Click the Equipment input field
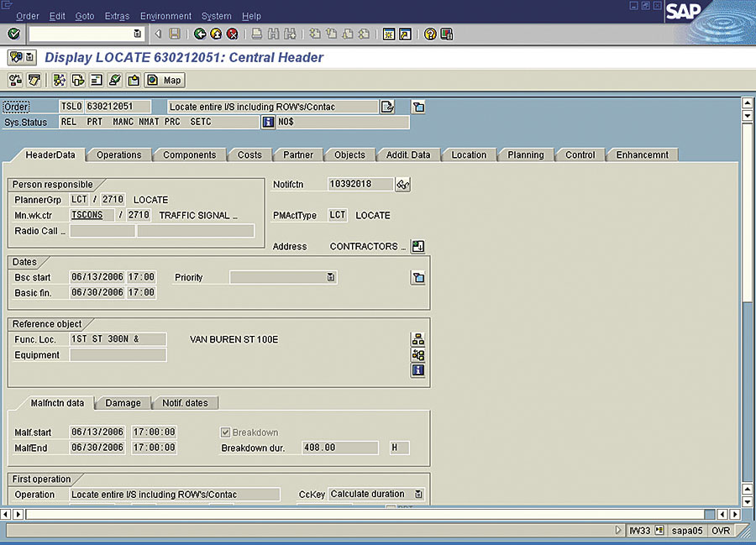 point(118,354)
